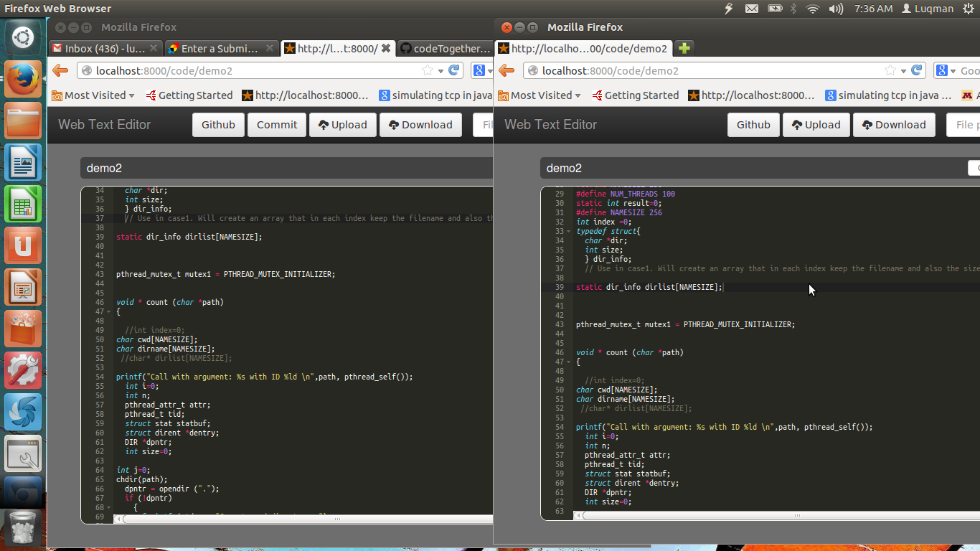Collapse code fold at line 33 typedef
Viewport: 980px width, 551px height.
[x=568, y=232]
